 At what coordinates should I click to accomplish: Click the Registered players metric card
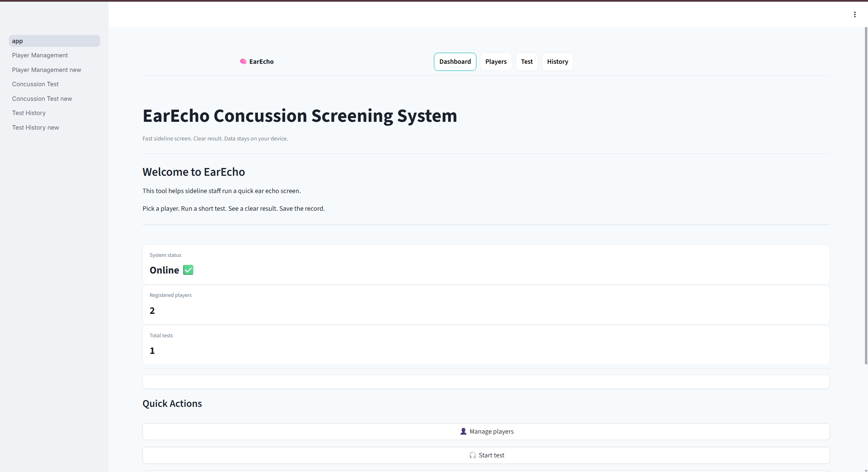point(486,305)
